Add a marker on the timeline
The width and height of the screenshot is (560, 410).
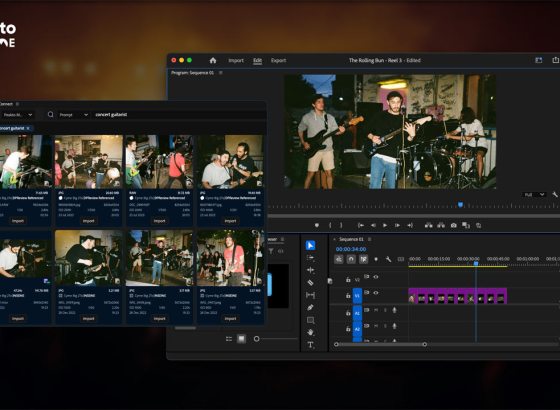coord(376,259)
